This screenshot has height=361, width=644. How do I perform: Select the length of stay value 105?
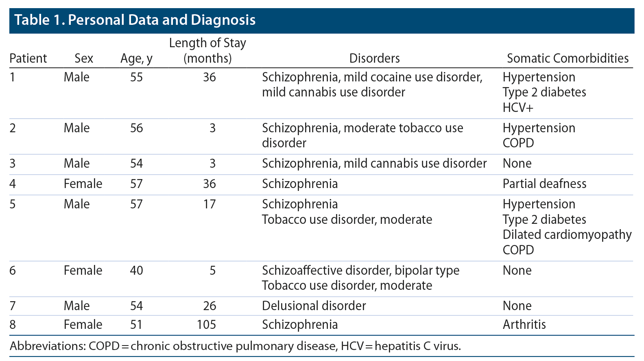(x=206, y=325)
